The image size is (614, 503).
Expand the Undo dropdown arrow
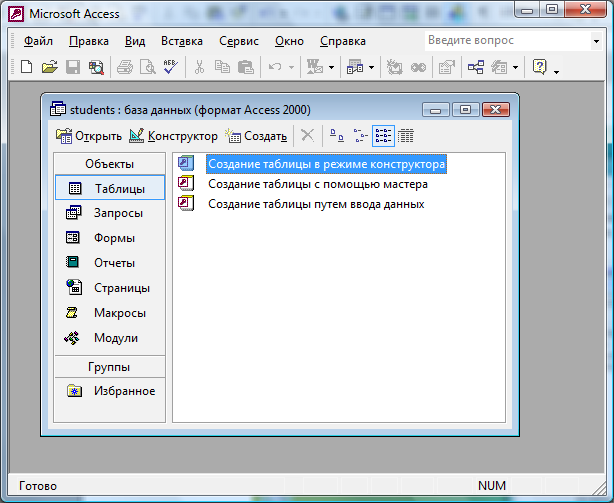pyautogui.click(x=291, y=67)
